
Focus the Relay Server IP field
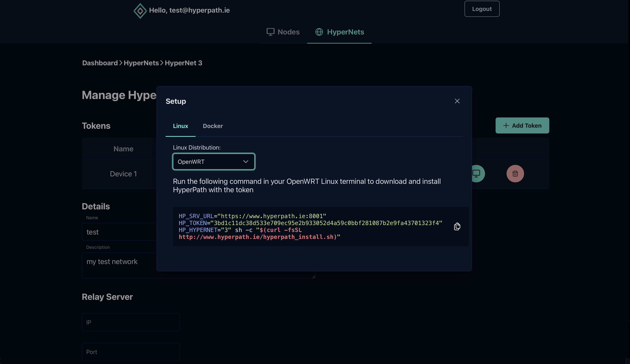131,322
